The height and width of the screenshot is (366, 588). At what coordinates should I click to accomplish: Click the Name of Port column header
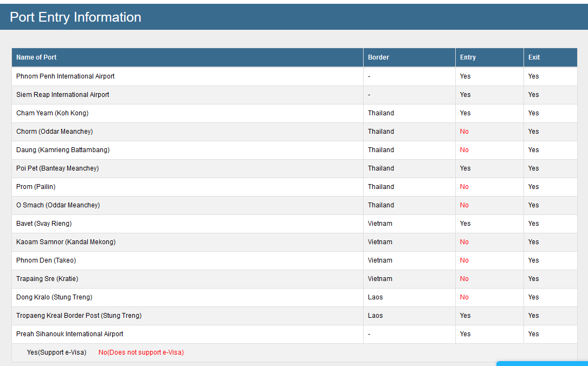[36, 57]
